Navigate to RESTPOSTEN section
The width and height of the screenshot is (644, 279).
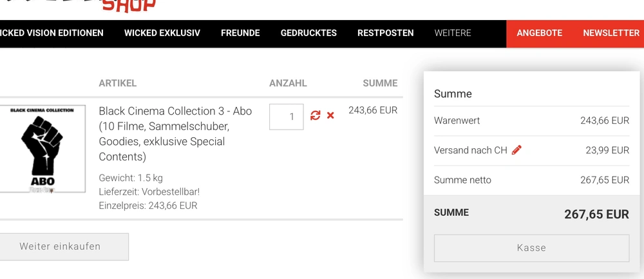[386, 33]
